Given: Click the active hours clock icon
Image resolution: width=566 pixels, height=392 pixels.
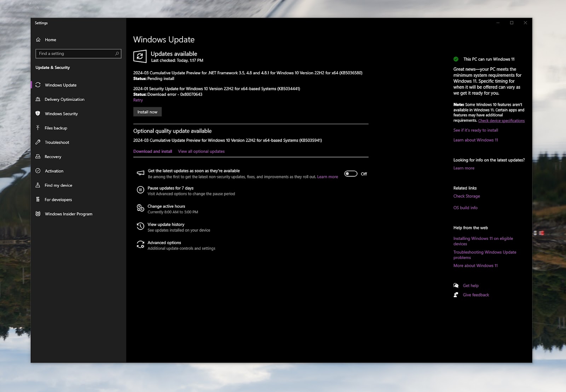Looking at the screenshot, I should [140, 208].
